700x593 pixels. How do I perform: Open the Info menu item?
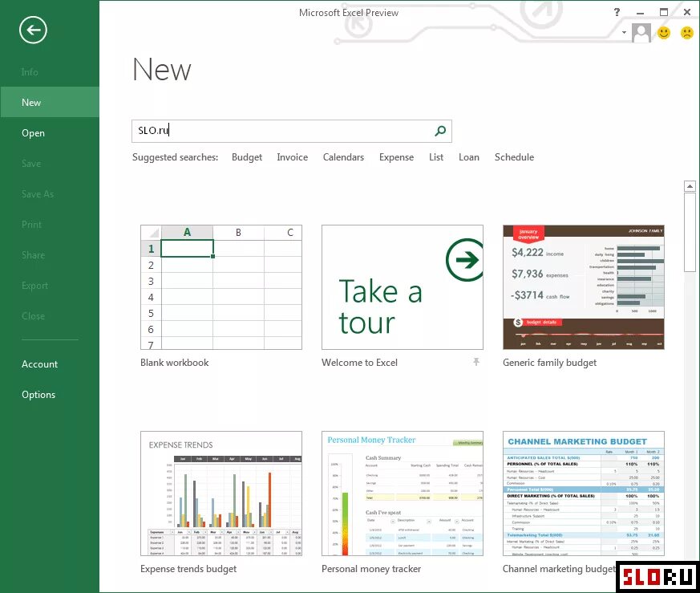tap(30, 72)
